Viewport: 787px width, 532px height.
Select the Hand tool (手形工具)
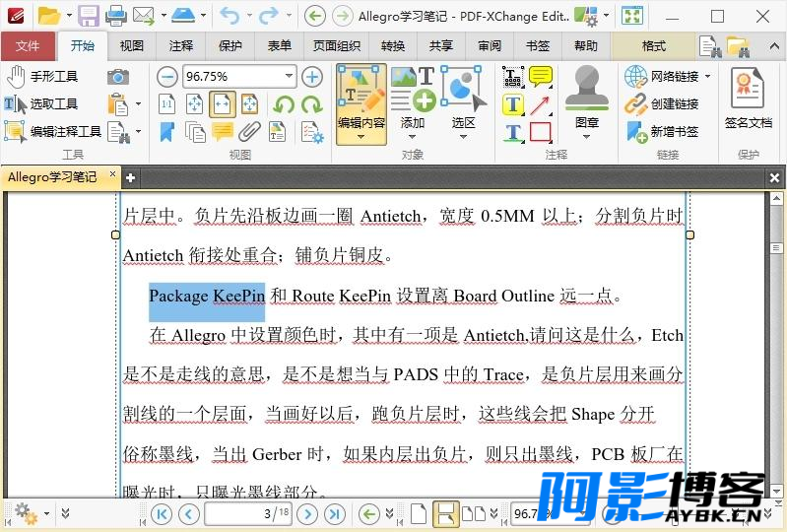[42, 76]
